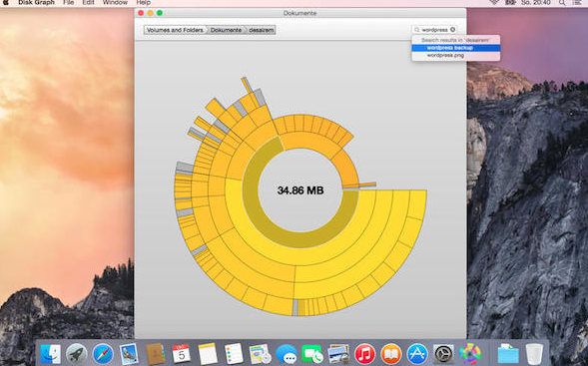Open the Trash in dock
588x366 pixels.
click(534, 353)
